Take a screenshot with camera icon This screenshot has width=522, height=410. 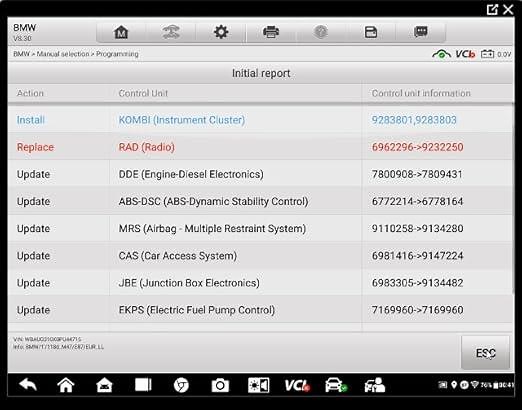pyautogui.click(x=220, y=385)
